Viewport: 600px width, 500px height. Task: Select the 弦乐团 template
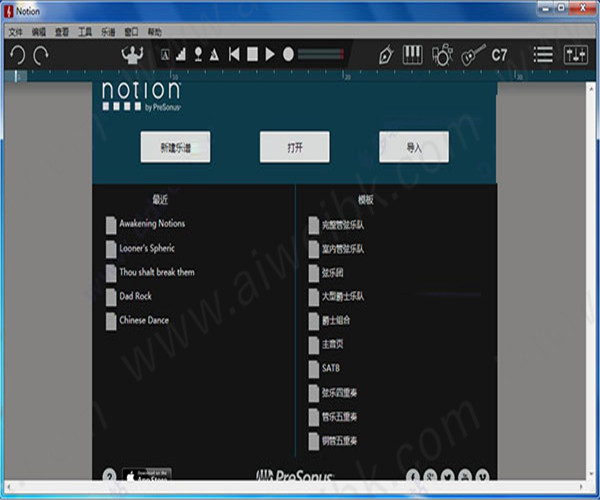pyautogui.click(x=326, y=273)
